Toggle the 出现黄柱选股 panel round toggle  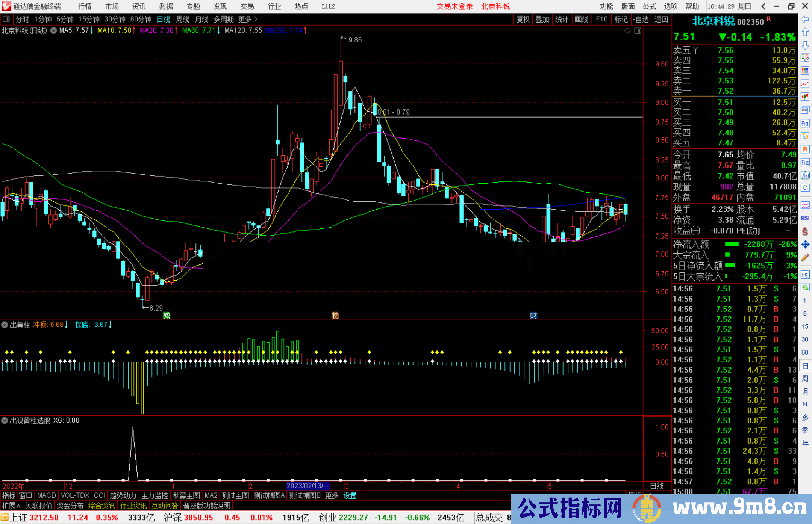pos(5,420)
